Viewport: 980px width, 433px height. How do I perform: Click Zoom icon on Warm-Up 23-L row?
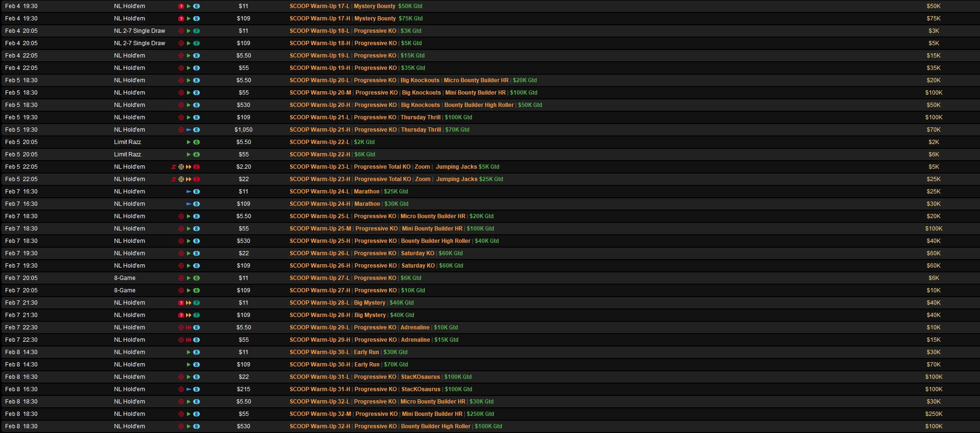[174, 167]
